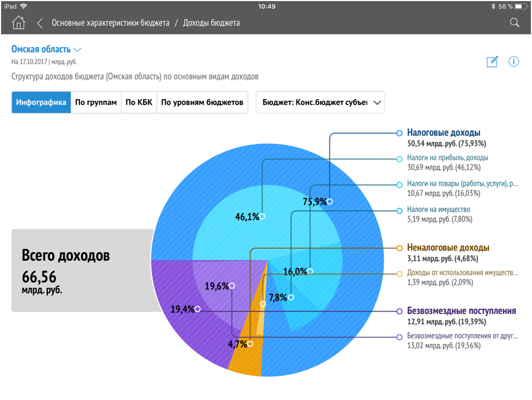The height and width of the screenshot is (400, 532).
Task: Open search with the magnifier icon
Action: coord(514,23)
